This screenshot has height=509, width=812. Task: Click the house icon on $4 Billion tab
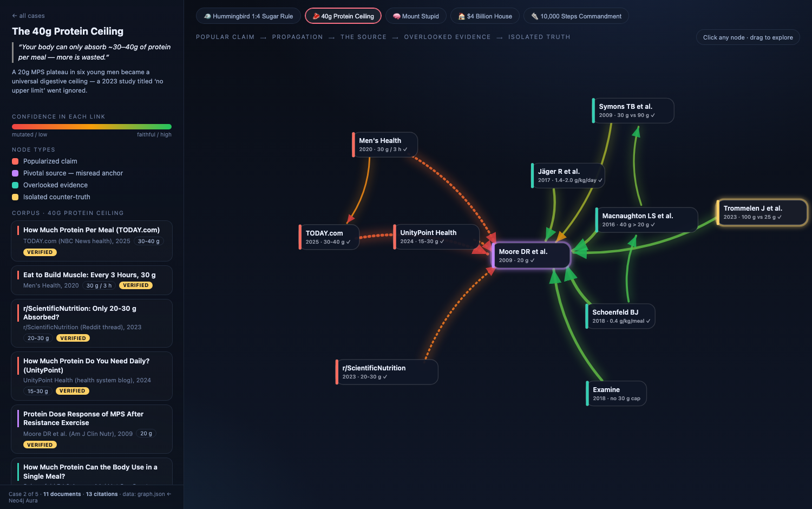(462, 16)
